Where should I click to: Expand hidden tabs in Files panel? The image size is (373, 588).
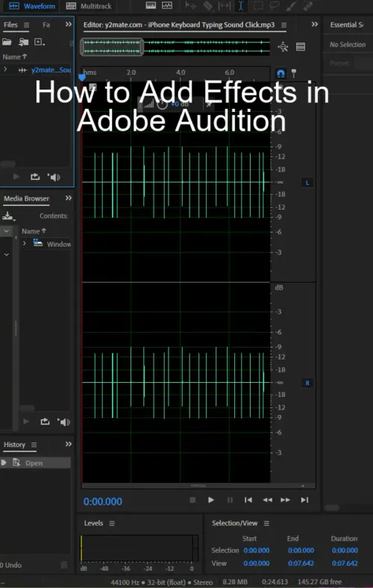tap(68, 25)
